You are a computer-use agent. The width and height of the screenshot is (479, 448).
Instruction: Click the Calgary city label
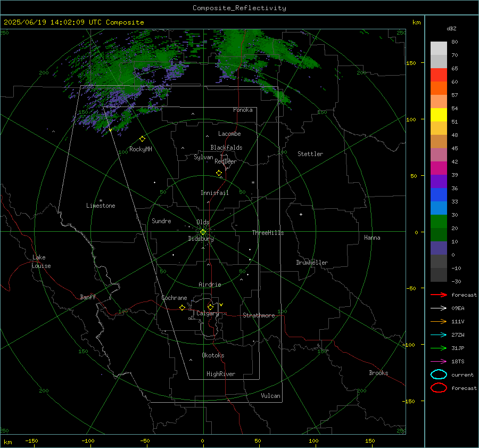pos(208,313)
